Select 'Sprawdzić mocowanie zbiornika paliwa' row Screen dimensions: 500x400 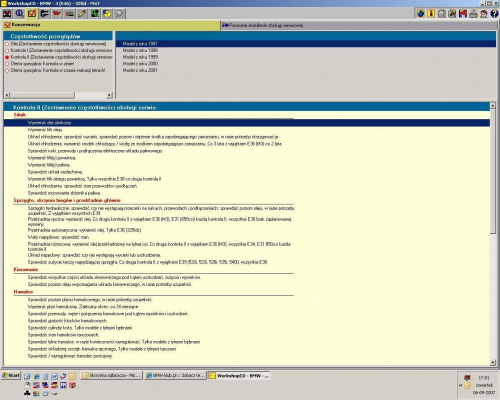tap(64, 193)
